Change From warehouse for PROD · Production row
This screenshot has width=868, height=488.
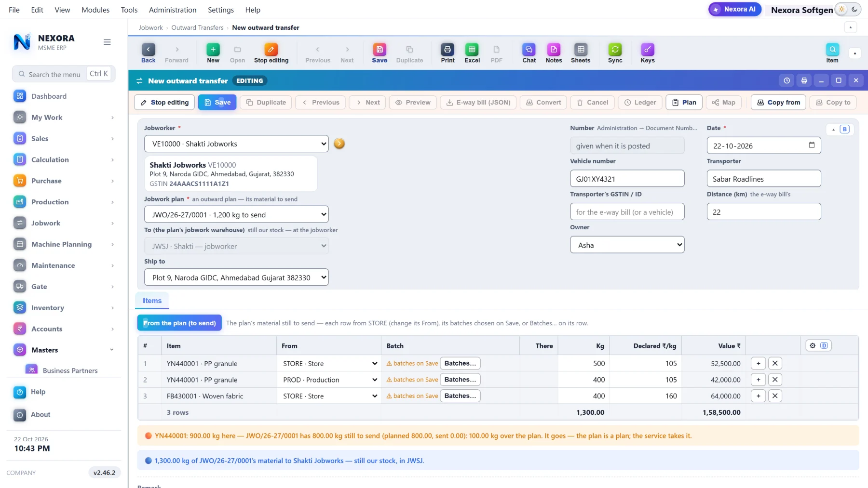point(330,380)
